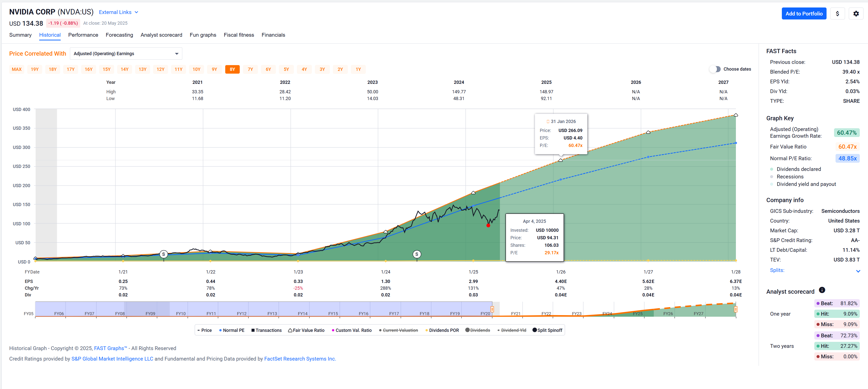
Task: Toggle Custom Val. Ratio in legend
Action: (352, 330)
